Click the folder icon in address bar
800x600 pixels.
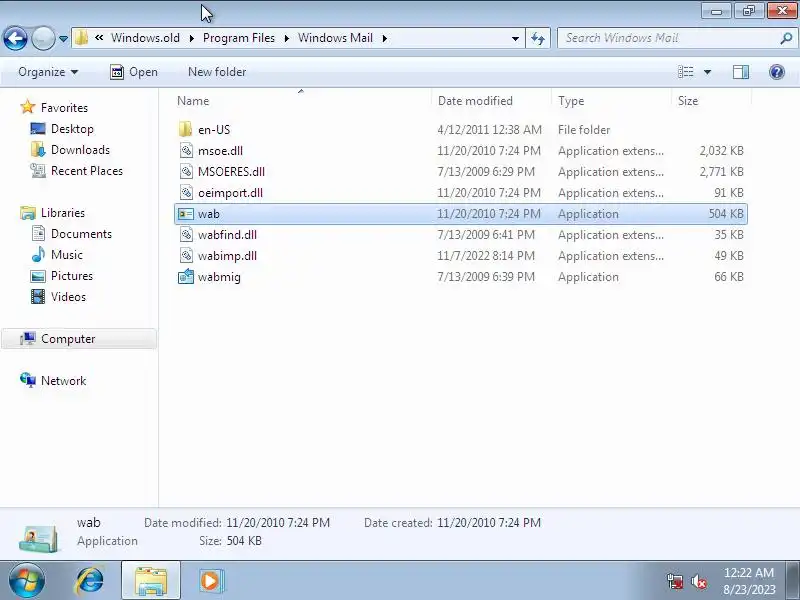81,38
